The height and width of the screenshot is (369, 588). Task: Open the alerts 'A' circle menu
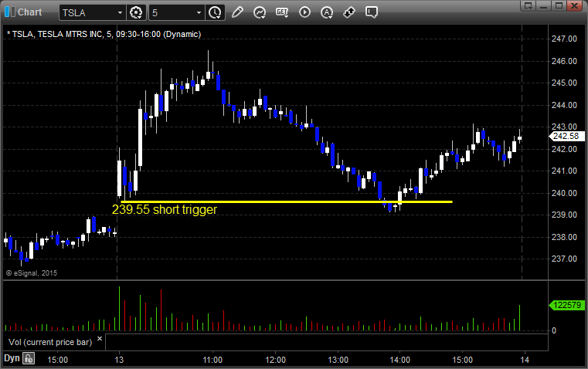[x=327, y=12]
